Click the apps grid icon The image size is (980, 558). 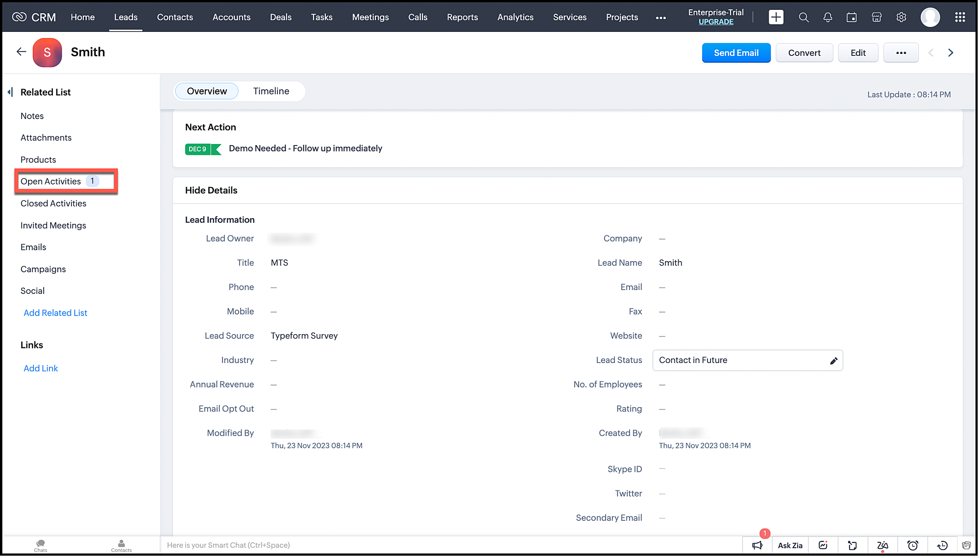coord(960,17)
